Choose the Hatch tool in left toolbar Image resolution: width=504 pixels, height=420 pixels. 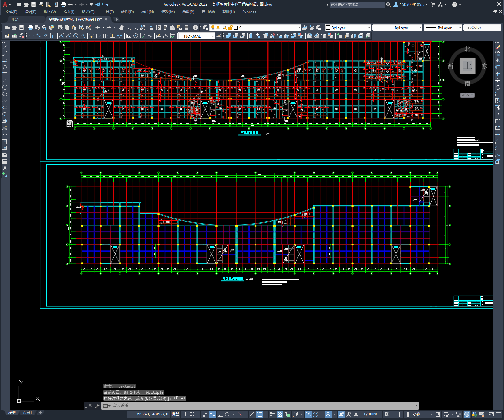pyautogui.click(x=5, y=141)
